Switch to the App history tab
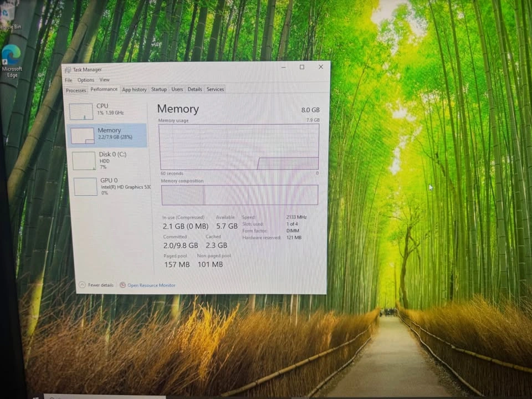The width and height of the screenshot is (532, 399). (x=134, y=89)
